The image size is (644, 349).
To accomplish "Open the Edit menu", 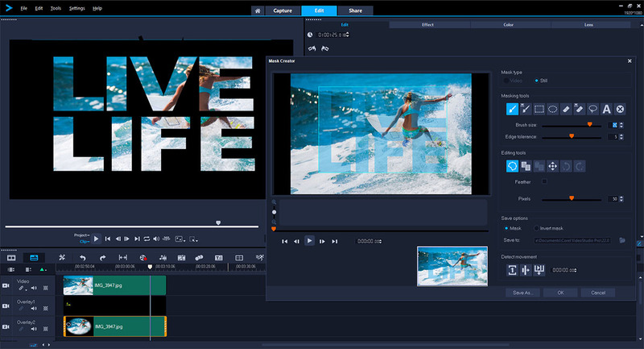I will tap(39, 8).
